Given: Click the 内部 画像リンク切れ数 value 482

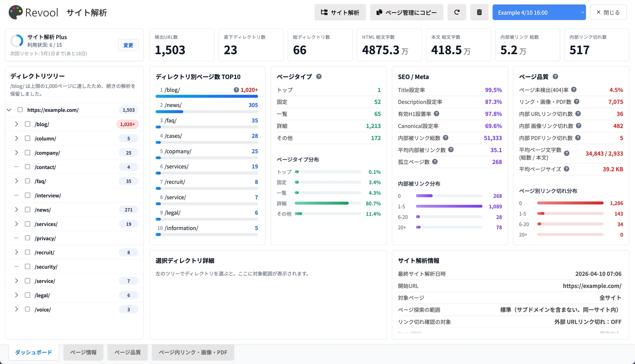Looking at the screenshot, I should 618,126.
